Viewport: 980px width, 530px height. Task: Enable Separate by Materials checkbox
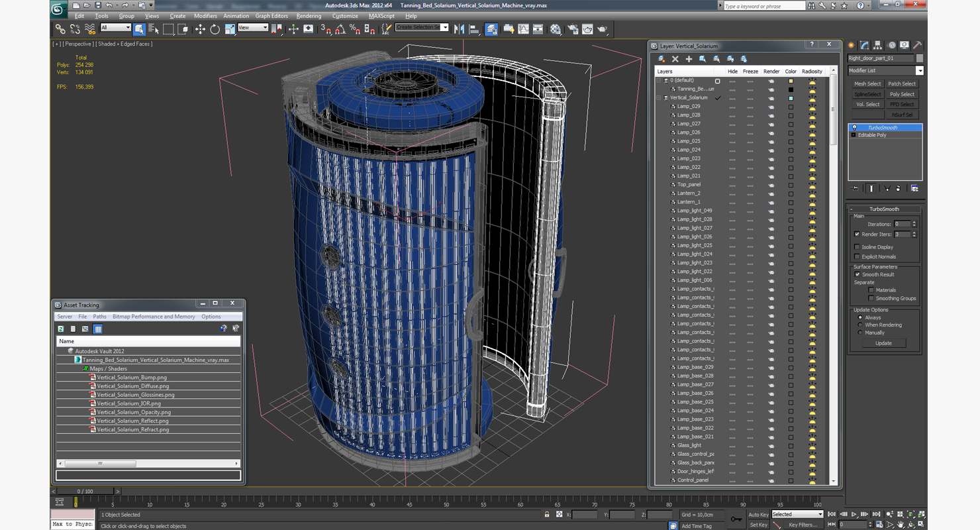pos(871,290)
